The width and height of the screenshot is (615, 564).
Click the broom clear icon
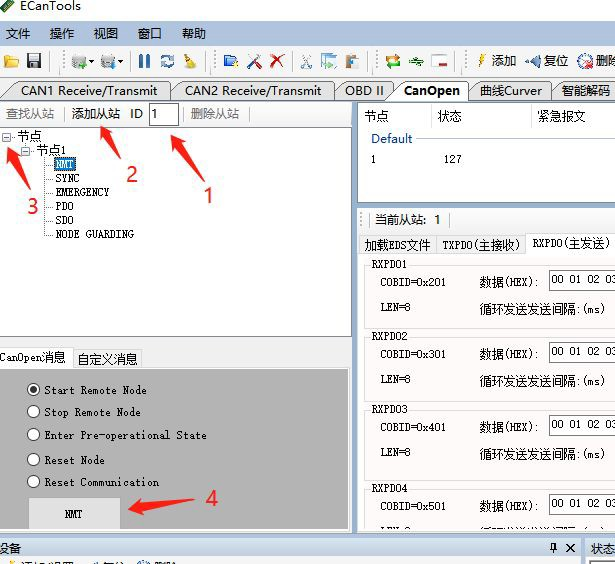click(x=190, y=62)
